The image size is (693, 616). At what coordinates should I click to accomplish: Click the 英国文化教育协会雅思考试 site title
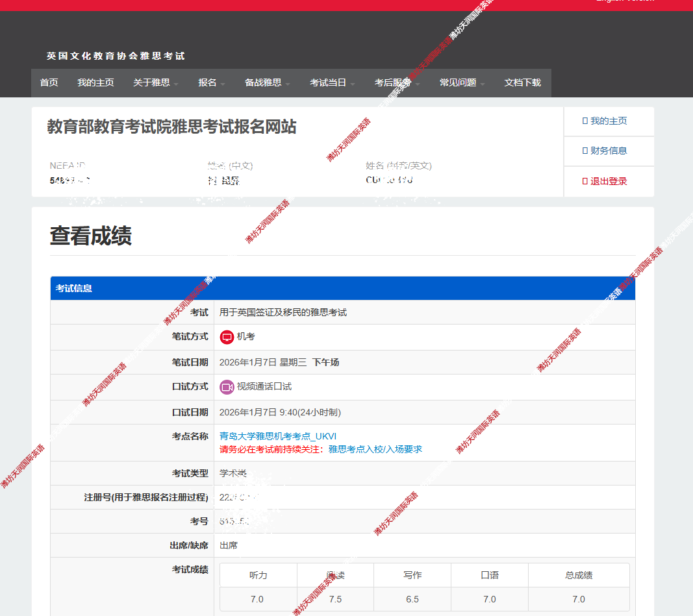(116, 56)
